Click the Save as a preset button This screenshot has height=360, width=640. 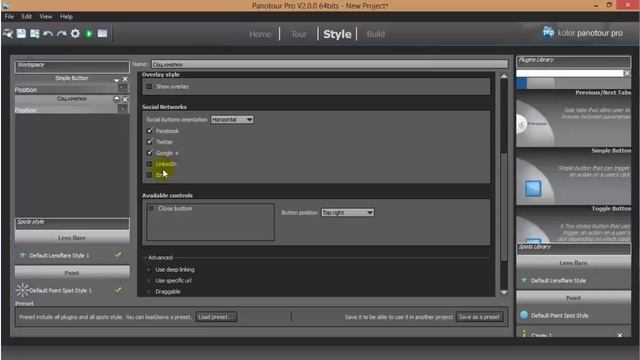coord(479,317)
